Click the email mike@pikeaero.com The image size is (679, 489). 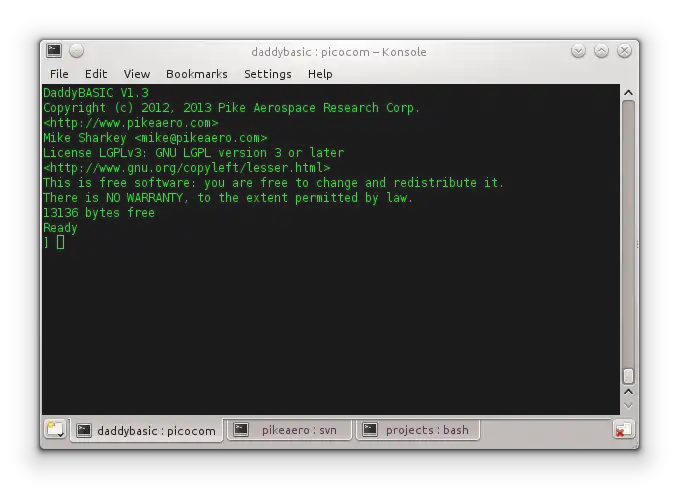[201, 138]
